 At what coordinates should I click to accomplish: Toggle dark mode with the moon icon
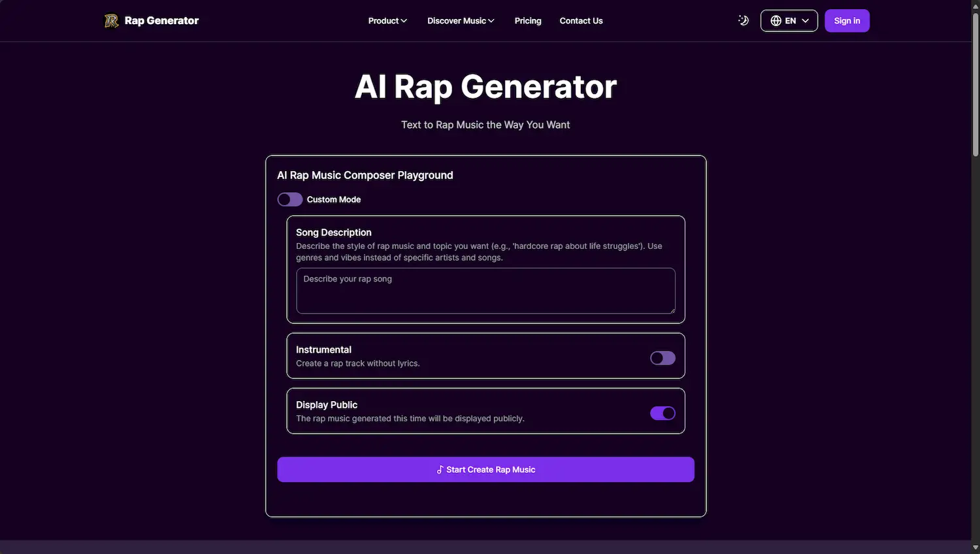pos(743,20)
